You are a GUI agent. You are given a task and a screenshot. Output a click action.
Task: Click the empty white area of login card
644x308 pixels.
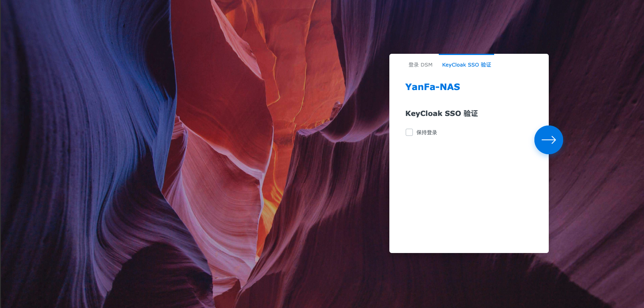469,199
